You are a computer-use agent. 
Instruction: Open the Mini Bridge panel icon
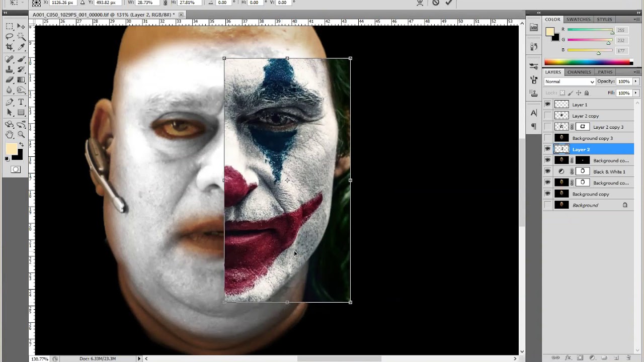coord(534,28)
